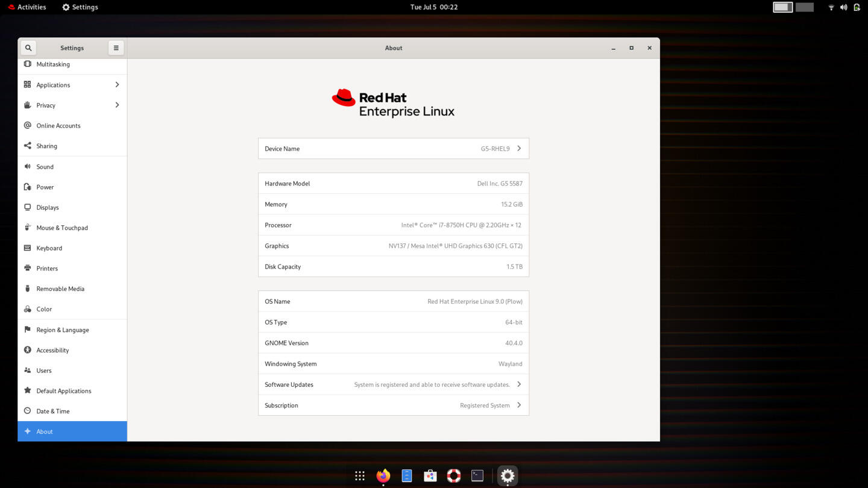Select Region & Language in the sidebar
Image resolution: width=868 pixels, height=488 pixels.
point(72,330)
